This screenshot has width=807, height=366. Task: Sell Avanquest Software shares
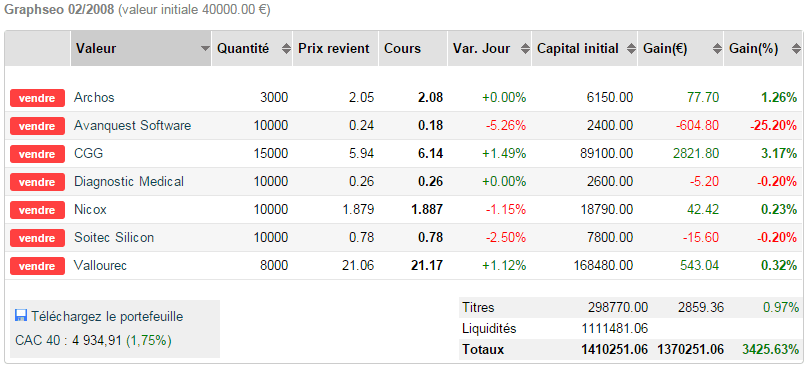[37, 126]
